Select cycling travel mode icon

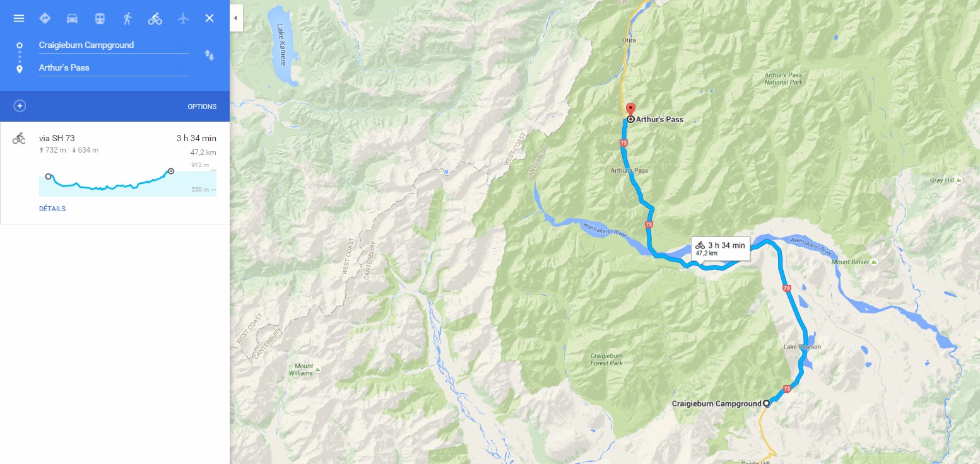155,18
